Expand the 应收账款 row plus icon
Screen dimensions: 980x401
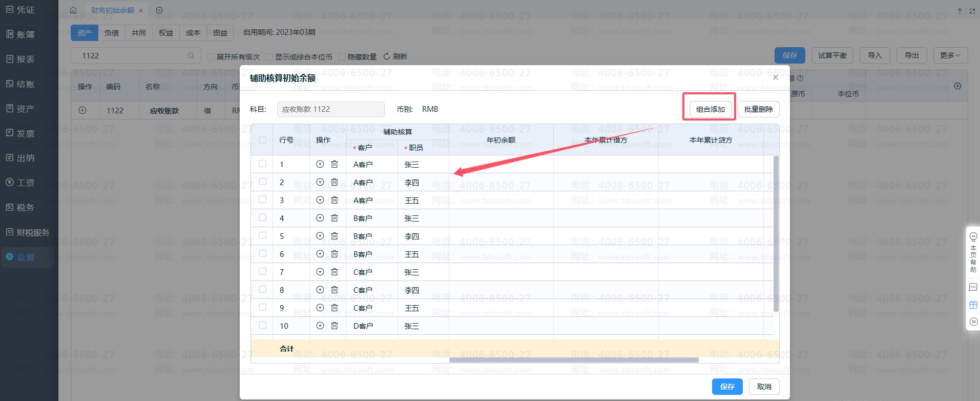point(82,110)
